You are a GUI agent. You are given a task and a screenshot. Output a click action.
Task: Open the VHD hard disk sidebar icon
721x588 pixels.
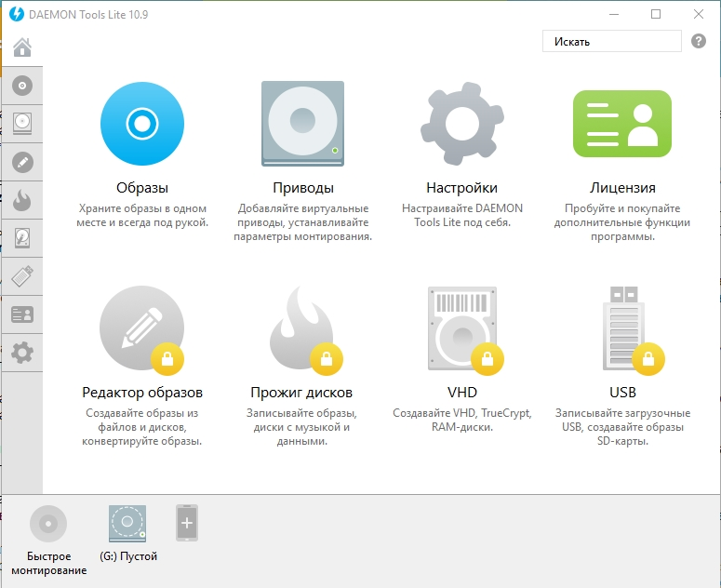pos(22,238)
